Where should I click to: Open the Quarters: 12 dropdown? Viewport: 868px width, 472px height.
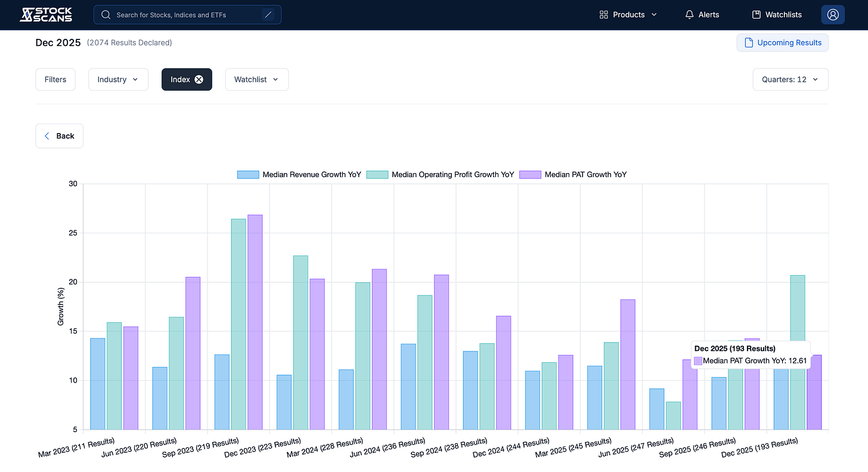pyautogui.click(x=790, y=79)
